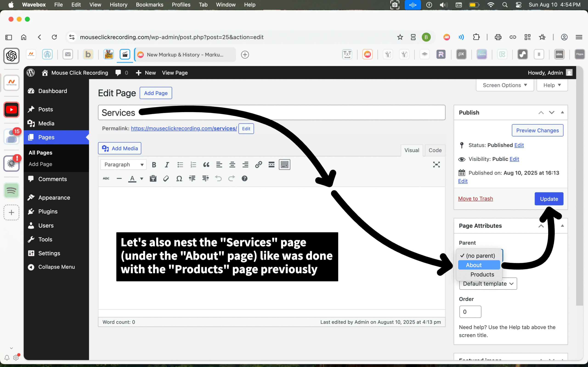Click the Move to Trash link
588x367 pixels.
[475, 199]
